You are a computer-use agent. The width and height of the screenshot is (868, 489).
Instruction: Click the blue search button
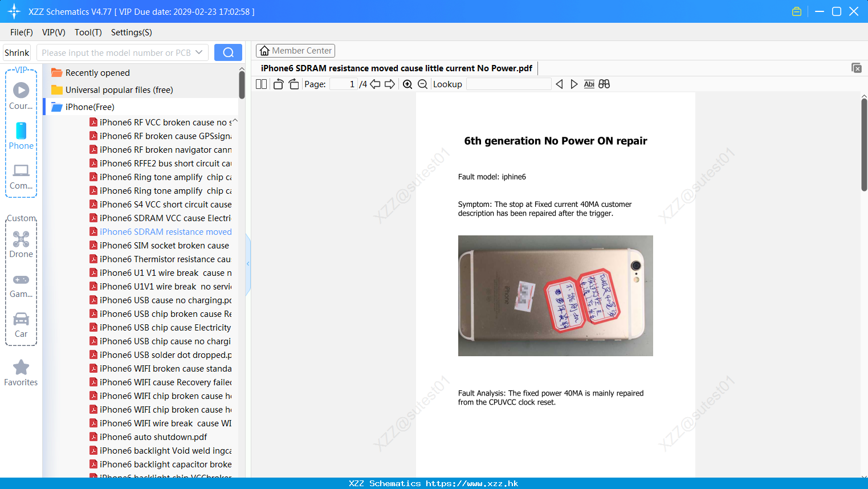(x=228, y=52)
